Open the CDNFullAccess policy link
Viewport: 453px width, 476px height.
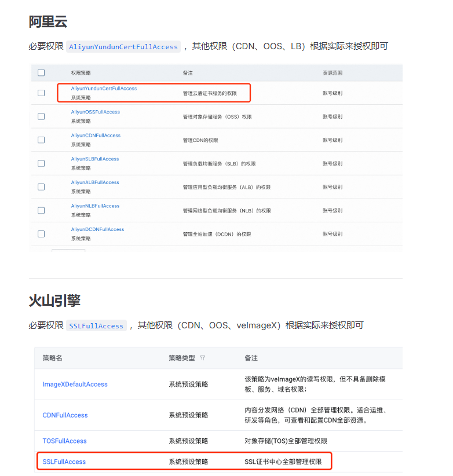tap(65, 415)
